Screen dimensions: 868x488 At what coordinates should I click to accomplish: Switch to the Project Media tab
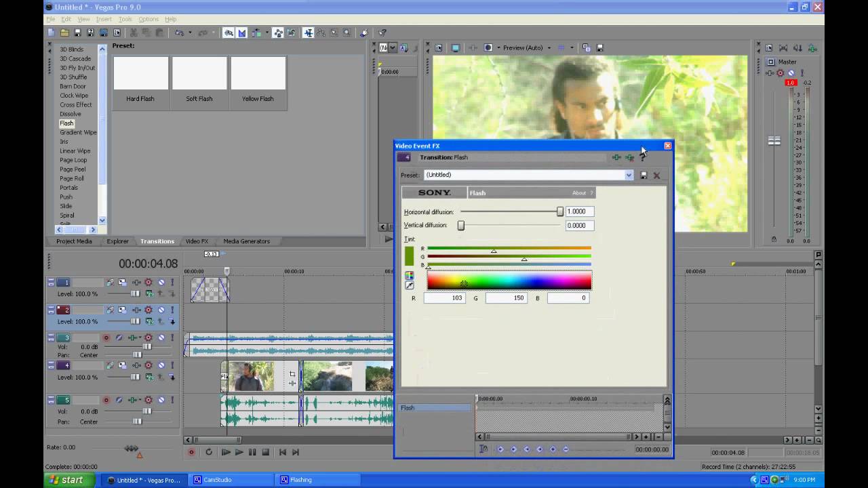coord(74,241)
